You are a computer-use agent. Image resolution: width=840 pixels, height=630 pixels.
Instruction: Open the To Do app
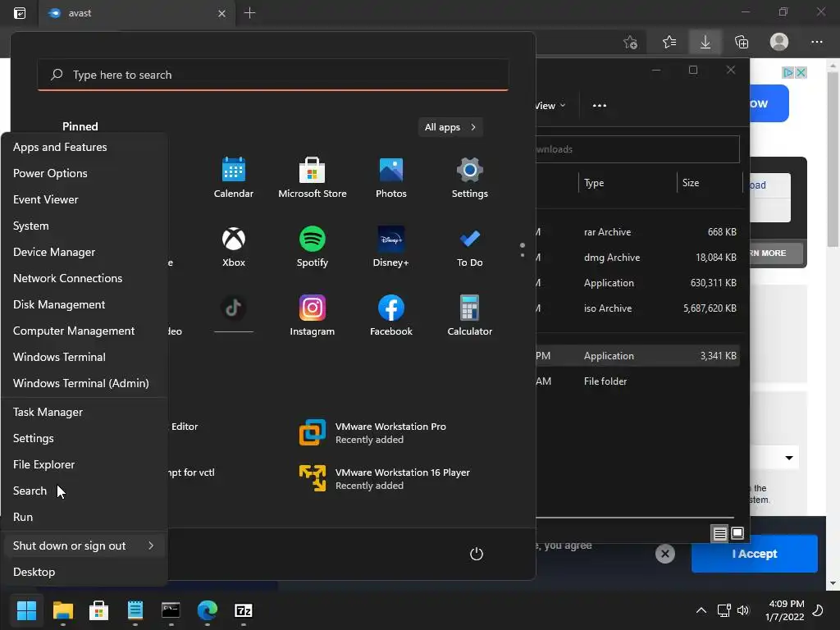pyautogui.click(x=469, y=246)
